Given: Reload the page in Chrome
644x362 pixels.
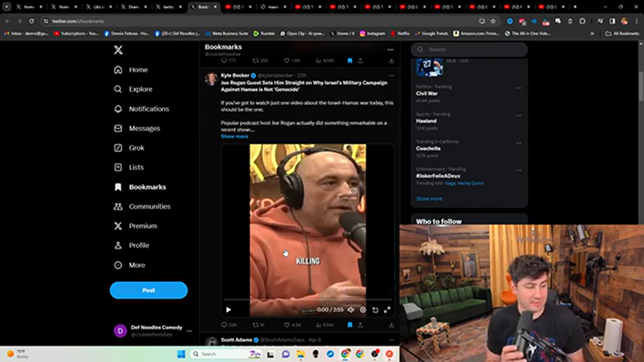Looking at the screenshot, I should click(31, 21).
